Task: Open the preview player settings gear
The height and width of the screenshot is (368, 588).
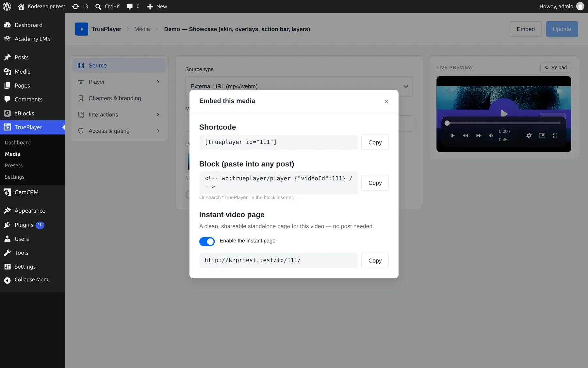Action: point(529,136)
